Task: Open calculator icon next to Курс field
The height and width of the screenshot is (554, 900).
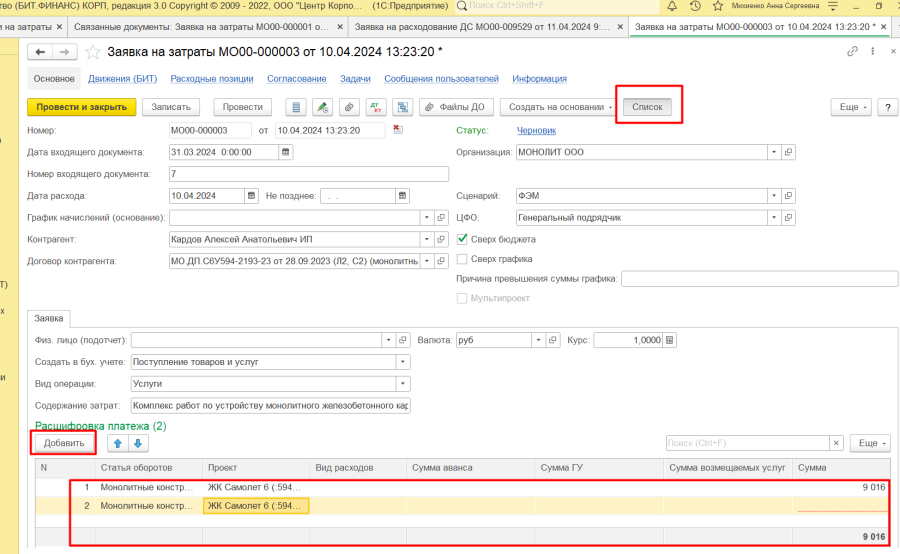Action: coord(671,340)
